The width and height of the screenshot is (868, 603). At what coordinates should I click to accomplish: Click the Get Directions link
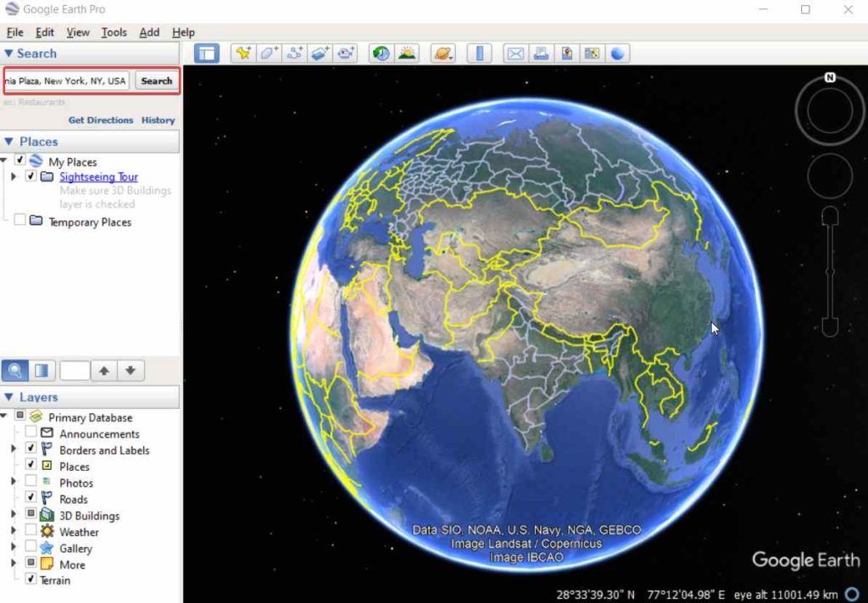tap(101, 120)
